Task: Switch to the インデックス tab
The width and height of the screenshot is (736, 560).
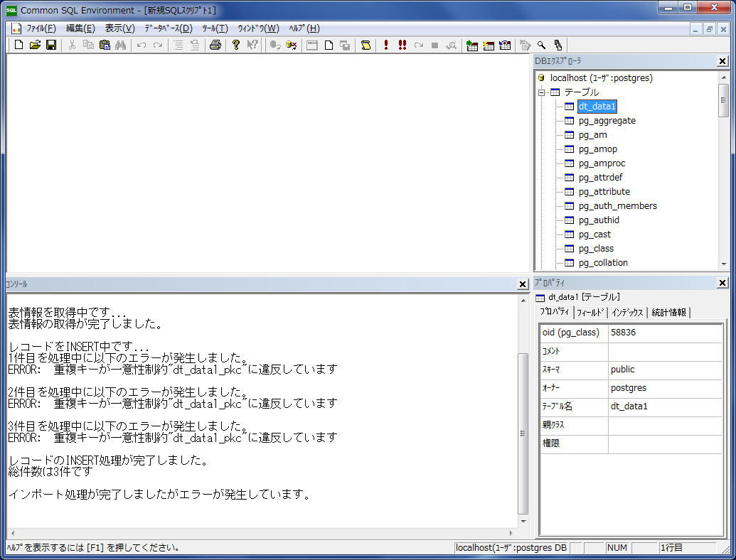Action: coord(627,313)
